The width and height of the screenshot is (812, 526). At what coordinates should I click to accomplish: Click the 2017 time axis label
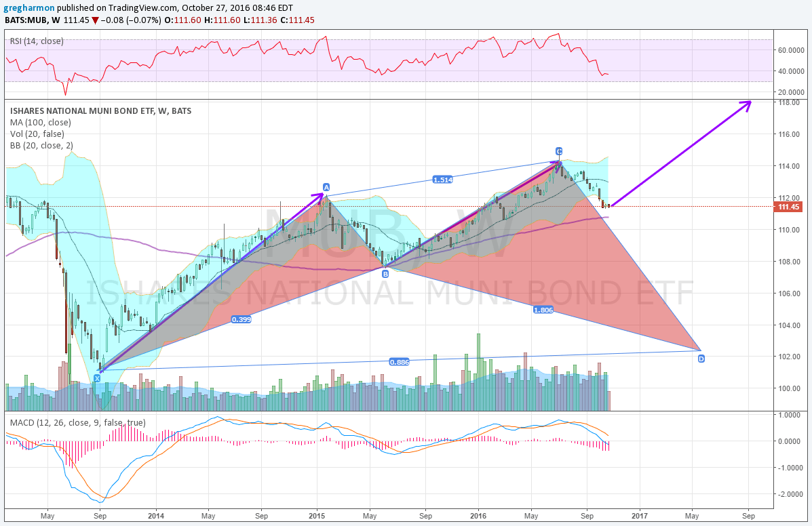(640, 517)
